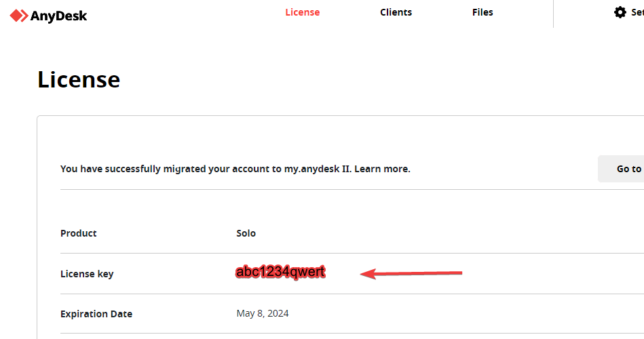This screenshot has height=339, width=644.
Task: Click the 'Solo' product value
Action: click(246, 233)
